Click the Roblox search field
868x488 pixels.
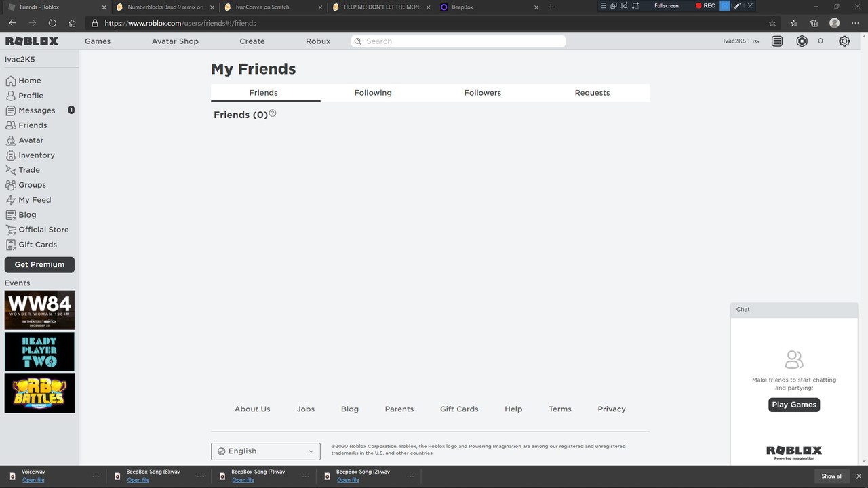tap(458, 41)
